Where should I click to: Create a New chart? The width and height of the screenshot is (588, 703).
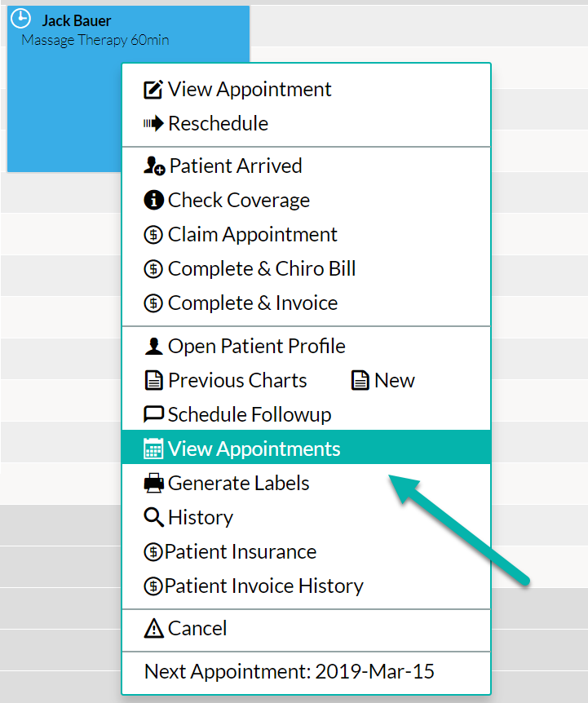(x=393, y=380)
